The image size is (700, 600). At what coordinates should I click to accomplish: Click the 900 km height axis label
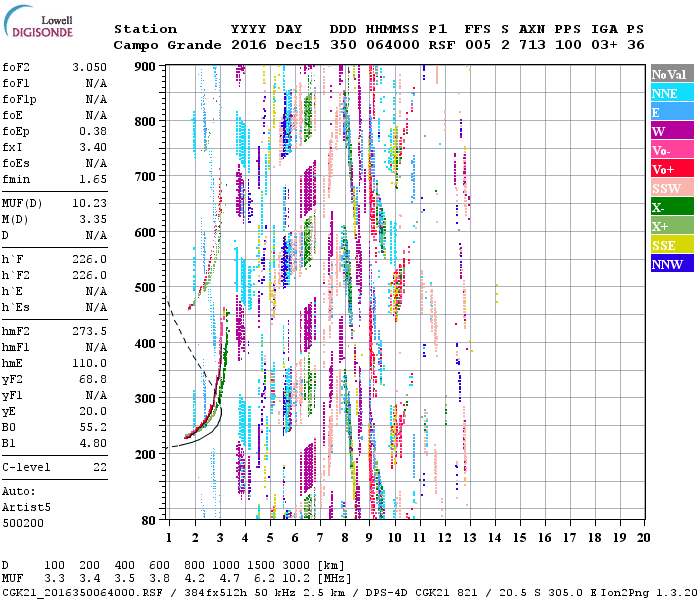(145, 67)
